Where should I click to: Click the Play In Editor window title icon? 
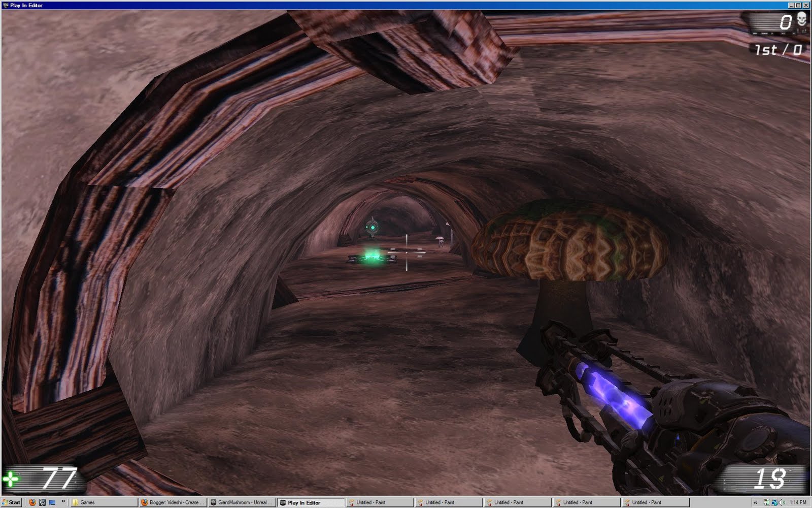pos(5,5)
